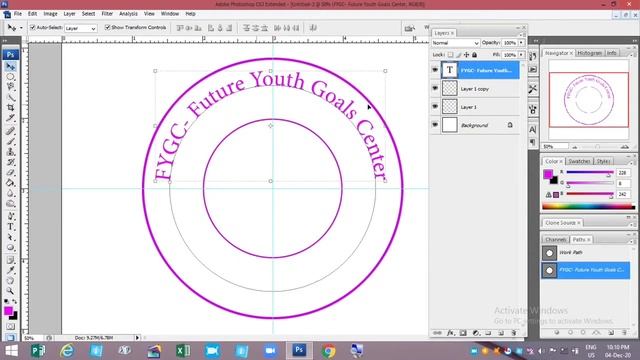Open Excel from the taskbar

pos(183,351)
